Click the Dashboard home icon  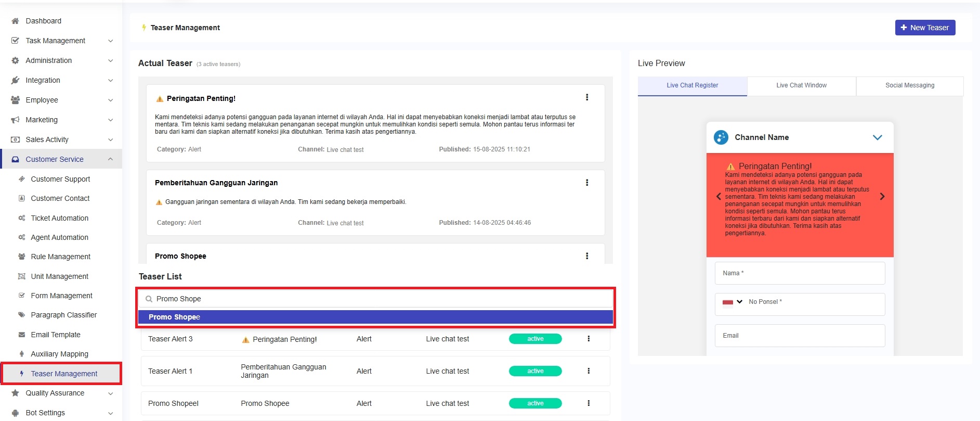pyautogui.click(x=15, y=21)
